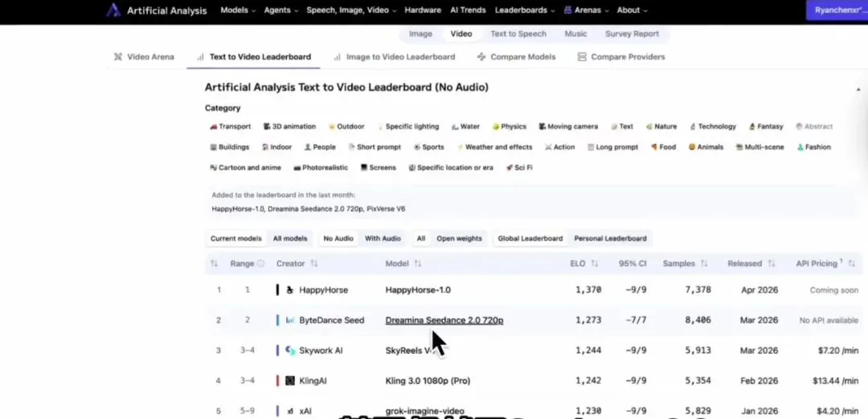The width and height of the screenshot is (868, 419).
Task: Sort the table by Released arrows
Action: (771, 264)
